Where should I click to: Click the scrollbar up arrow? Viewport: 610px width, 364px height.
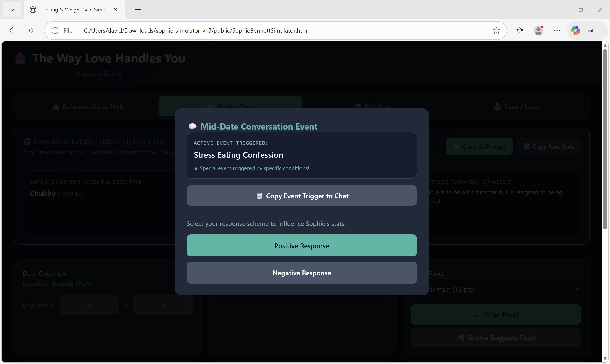click(x=605, y=46)
